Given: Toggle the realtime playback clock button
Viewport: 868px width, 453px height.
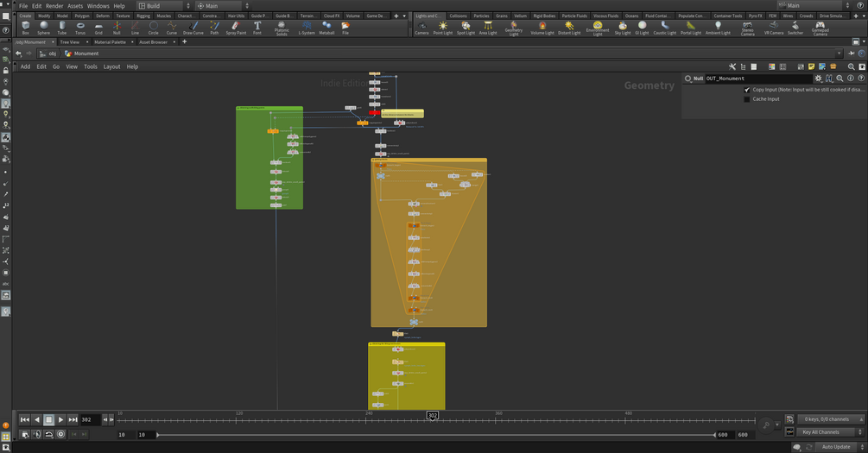Looking at the screenshot, I should click(x=61, y=434).
